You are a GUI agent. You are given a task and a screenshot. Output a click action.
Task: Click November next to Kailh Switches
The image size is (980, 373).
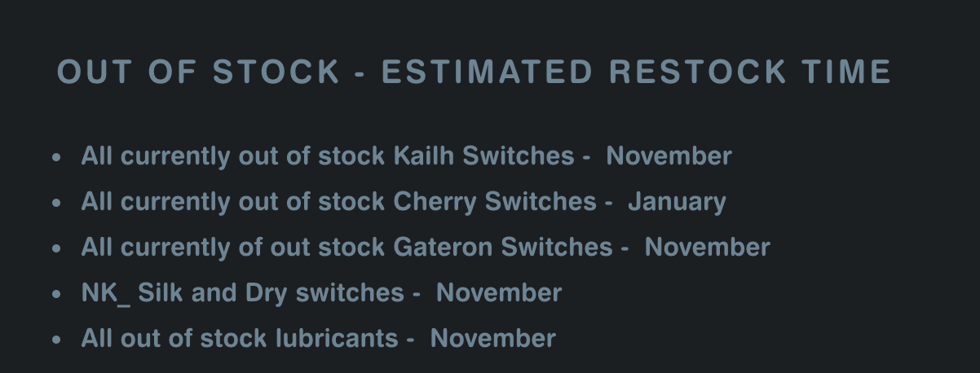point(669,156)
